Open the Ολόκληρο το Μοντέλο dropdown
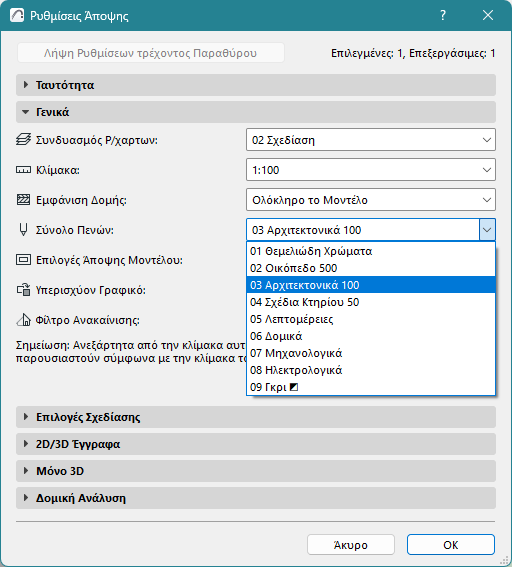The image size is (512, 567). point(371,200)
